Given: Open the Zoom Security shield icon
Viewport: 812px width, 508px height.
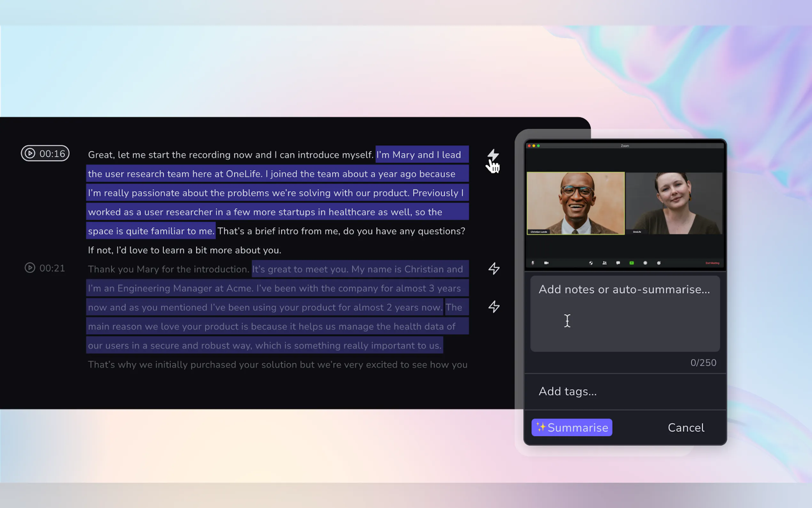Looking at the screenshot, I should 591,263.
